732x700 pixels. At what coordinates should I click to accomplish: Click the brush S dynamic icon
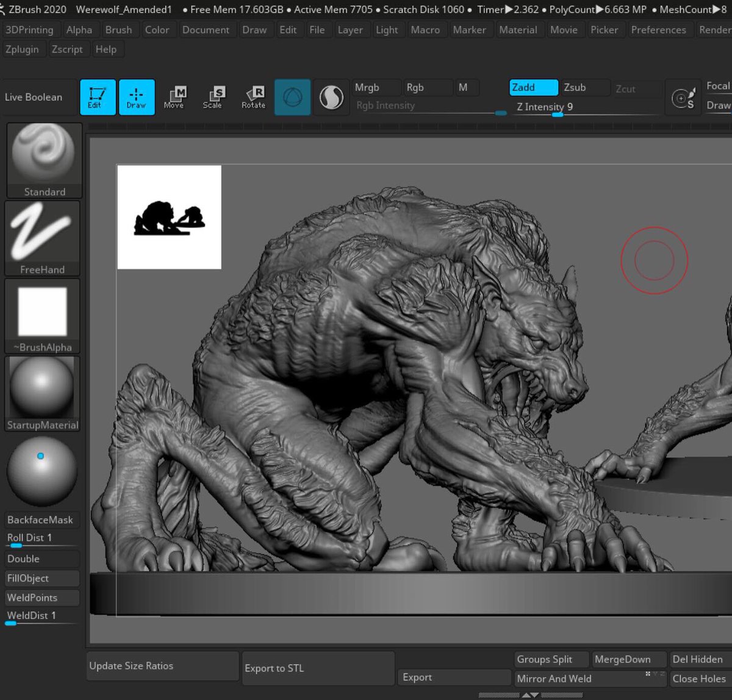click(x=683, y=98)
